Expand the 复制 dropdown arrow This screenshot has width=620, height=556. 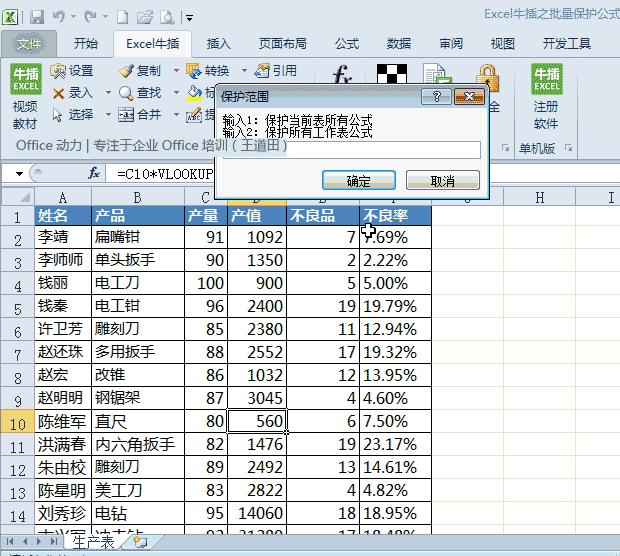(176, 71)
